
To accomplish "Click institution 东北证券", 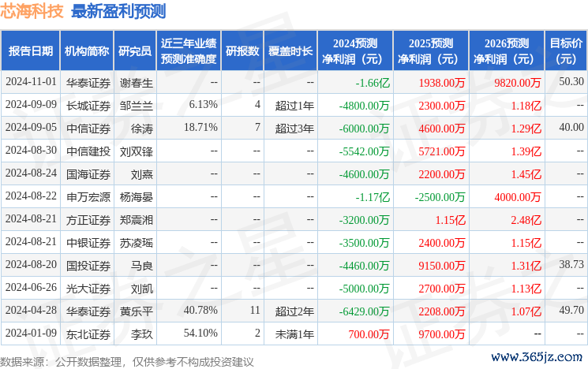I will [x=88, y=334].
